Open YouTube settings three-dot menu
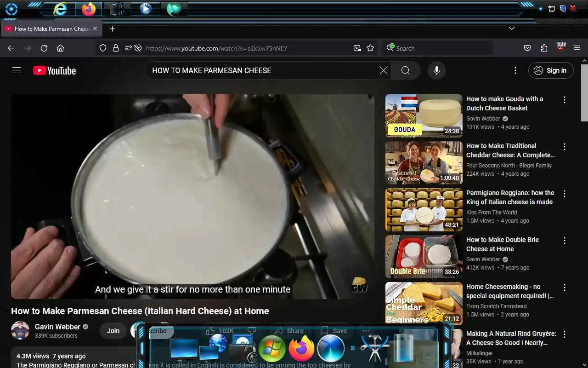Image resolution: width=588 pixels, height=368 pixels. tap(515, 70)
